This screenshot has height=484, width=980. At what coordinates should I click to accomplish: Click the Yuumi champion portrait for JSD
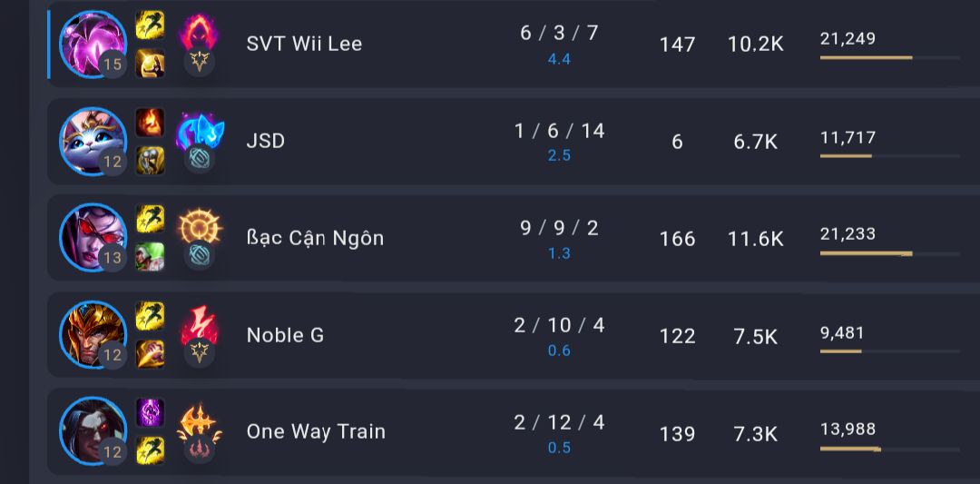93,142
